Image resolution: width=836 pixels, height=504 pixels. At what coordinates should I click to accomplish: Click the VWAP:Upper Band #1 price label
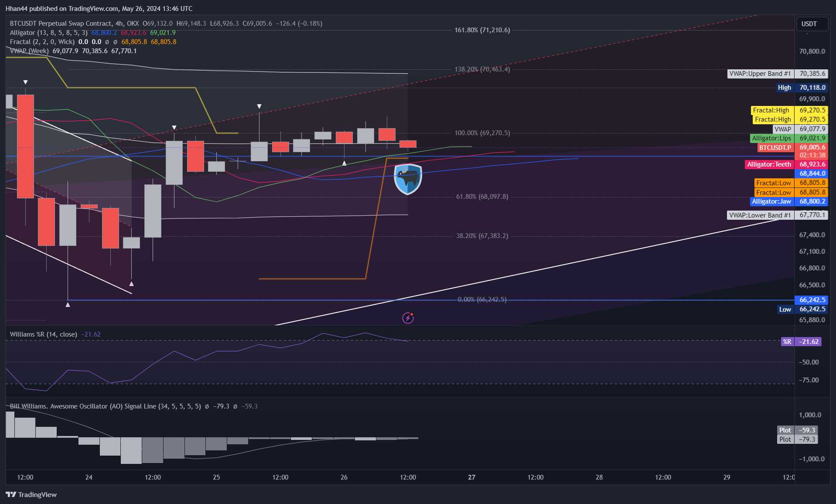point(778,74)
